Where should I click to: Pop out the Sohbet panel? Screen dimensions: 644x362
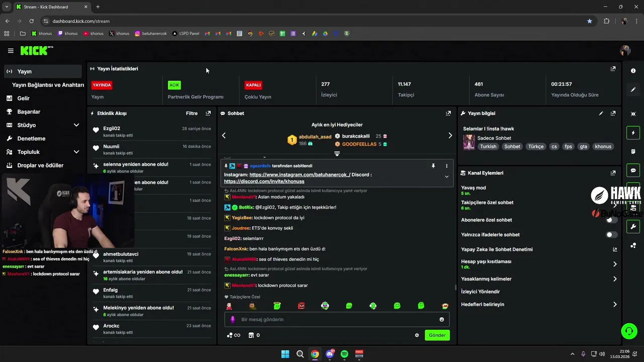pyautogui.click(x=448, y=114)
